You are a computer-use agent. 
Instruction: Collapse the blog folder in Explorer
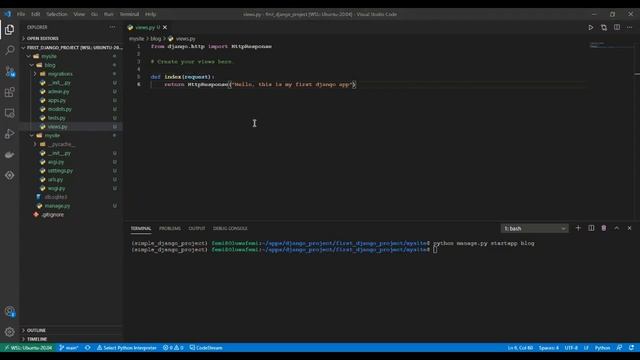click(x=71, y=65)
